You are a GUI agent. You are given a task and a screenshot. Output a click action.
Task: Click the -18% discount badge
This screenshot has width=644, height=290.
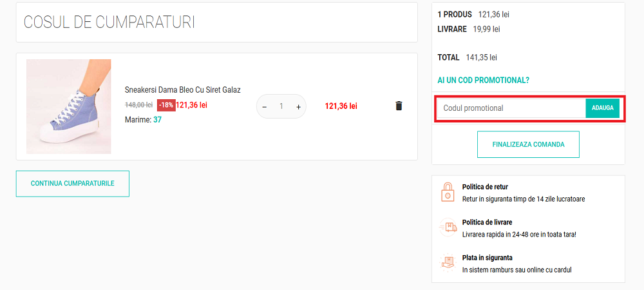click(x=166, y=105)
